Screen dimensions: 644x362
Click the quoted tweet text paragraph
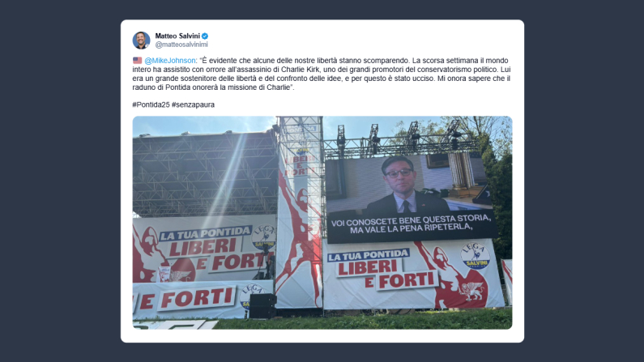pyautogui.click(x=322, y=74)
